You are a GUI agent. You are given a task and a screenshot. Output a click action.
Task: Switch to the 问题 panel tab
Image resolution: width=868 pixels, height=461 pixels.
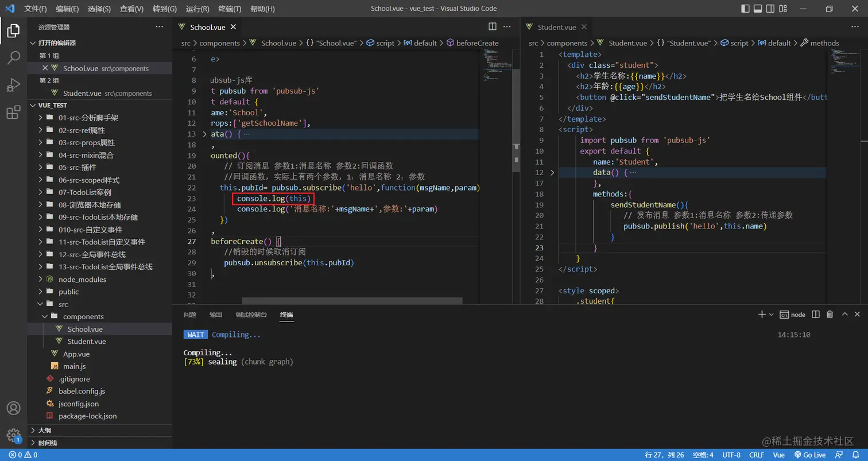click(190, 315)
